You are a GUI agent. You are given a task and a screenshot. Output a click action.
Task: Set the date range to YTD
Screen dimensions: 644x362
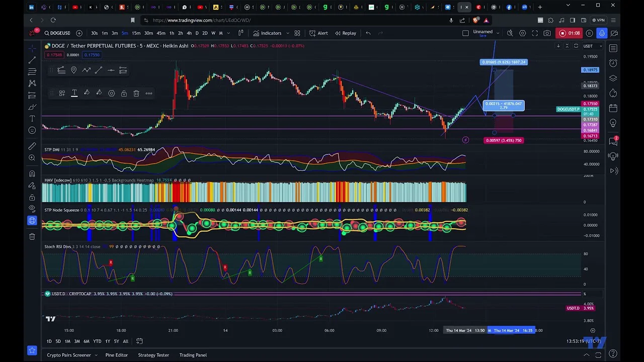pos(97,341)
